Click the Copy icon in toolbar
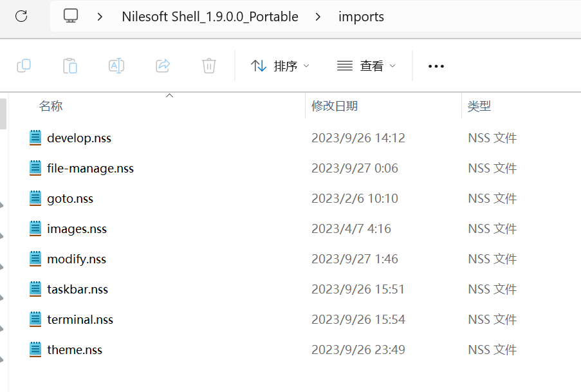This screenshot has height=392, width=581. coord(24,66)
